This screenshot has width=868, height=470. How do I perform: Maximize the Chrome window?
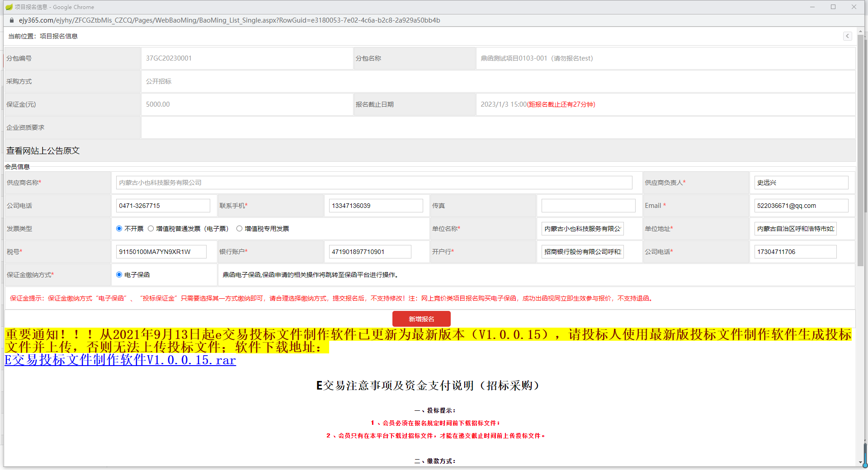point(833,7)
